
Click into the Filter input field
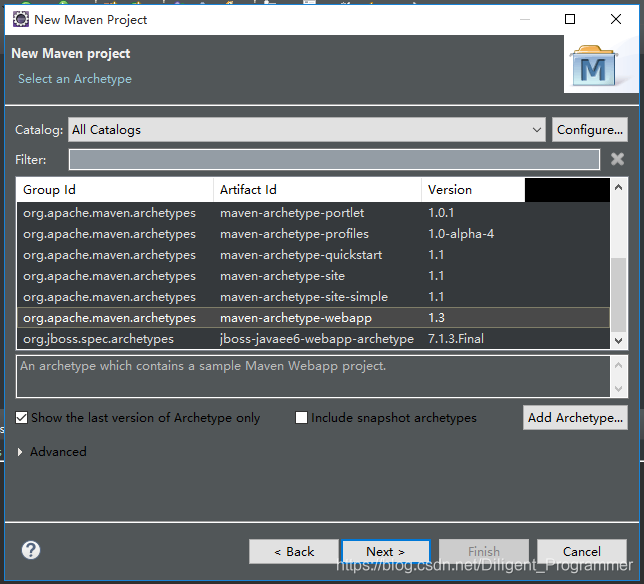[334, 159]
